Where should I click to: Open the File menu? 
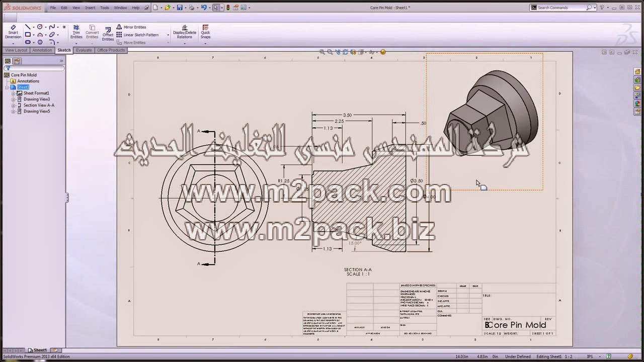coord(53,8)
